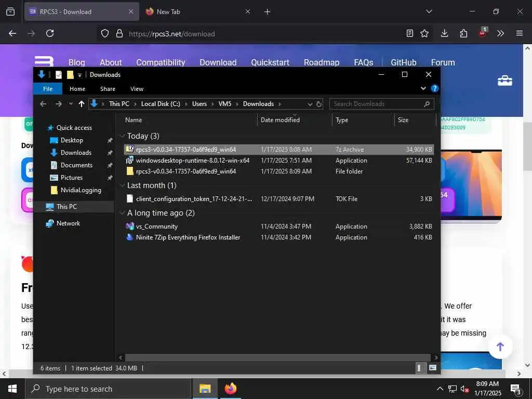
Task: Open Compatibility page on RPCS3 site
Action: tap(161, 62)
